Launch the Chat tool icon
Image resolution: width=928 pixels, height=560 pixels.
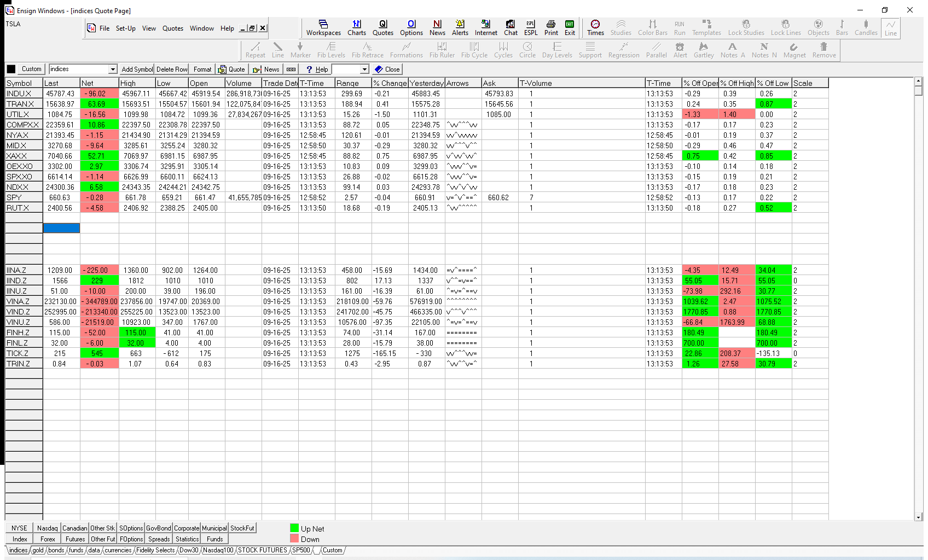click(511, 27)
